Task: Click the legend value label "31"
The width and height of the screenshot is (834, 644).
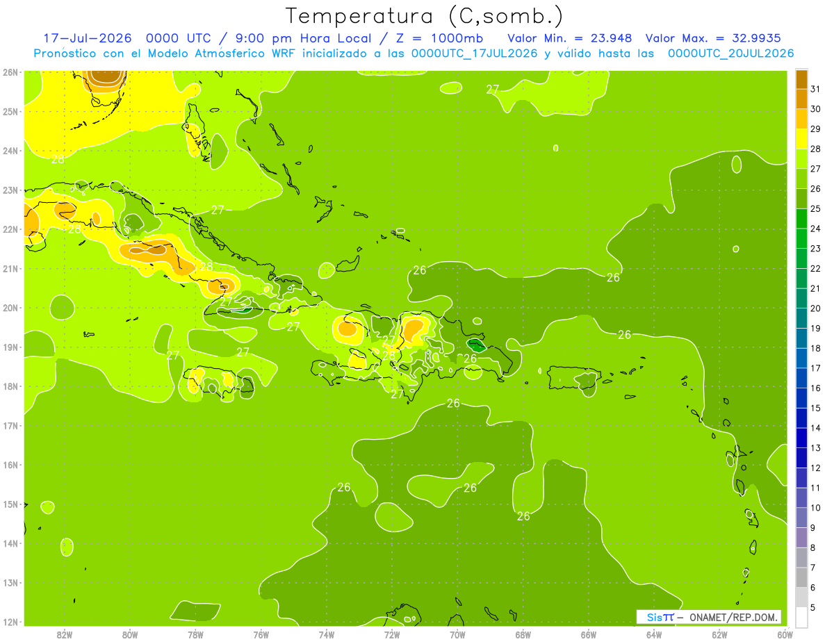Action: click(816, 88)
